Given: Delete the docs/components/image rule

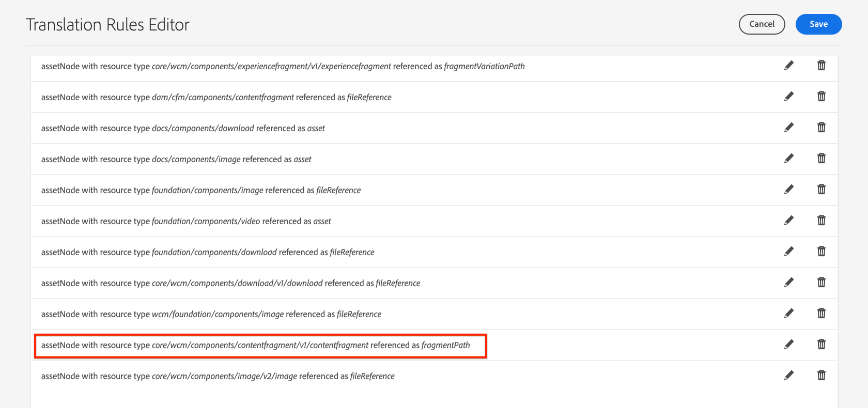Looking at the screenshot, I should pyautogui.click(x=822, y=159).
